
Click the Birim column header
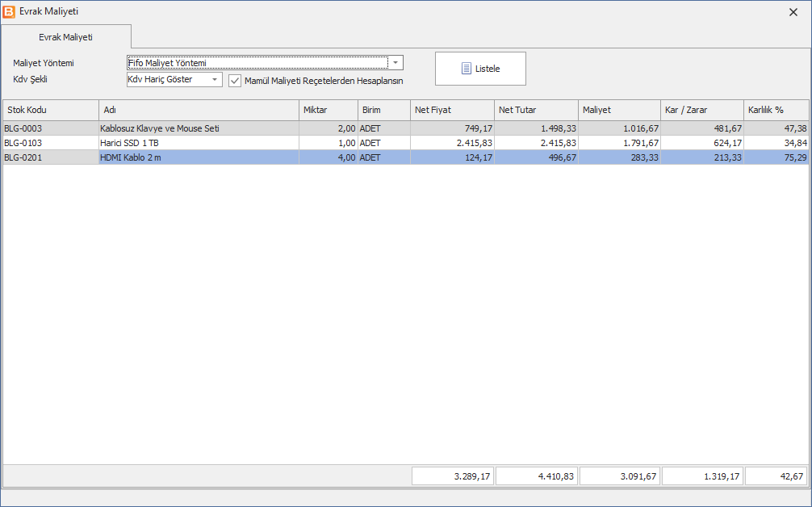[384, 110]
